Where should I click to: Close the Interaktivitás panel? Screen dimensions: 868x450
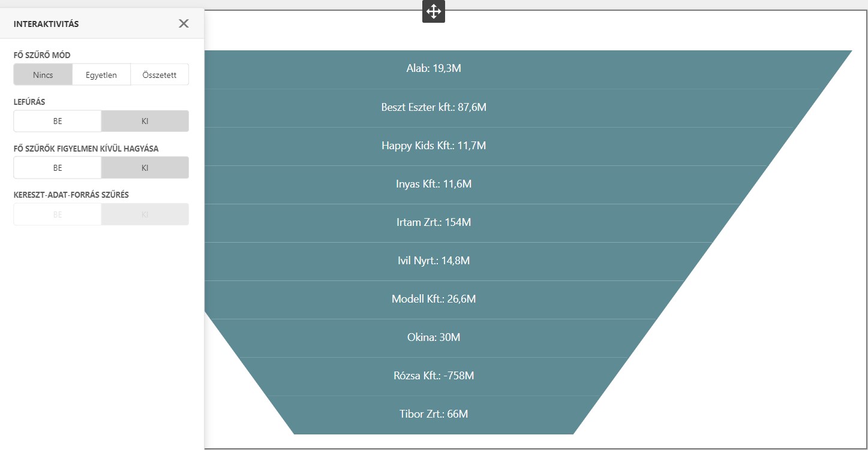184,23
